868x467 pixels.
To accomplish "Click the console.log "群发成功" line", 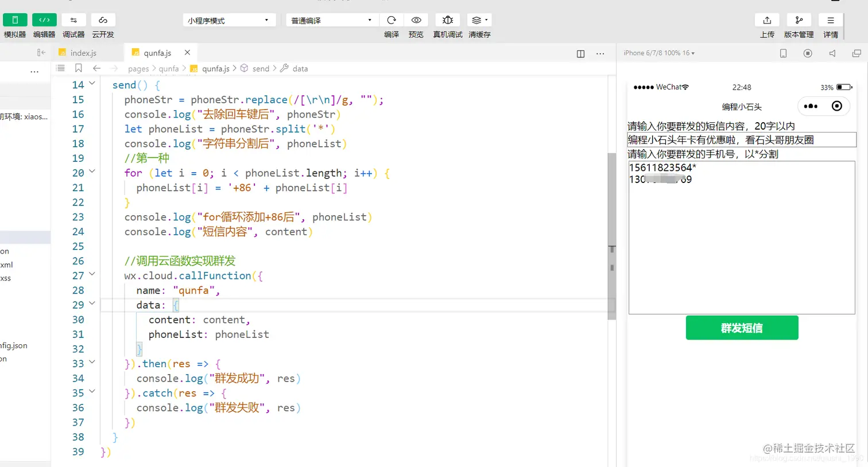I will 218,378.
